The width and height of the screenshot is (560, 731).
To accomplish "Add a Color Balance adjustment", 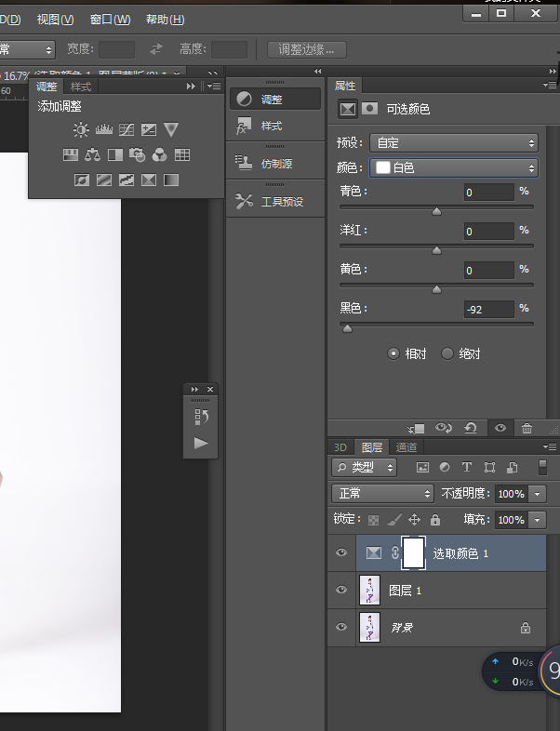I will (93, 155).
